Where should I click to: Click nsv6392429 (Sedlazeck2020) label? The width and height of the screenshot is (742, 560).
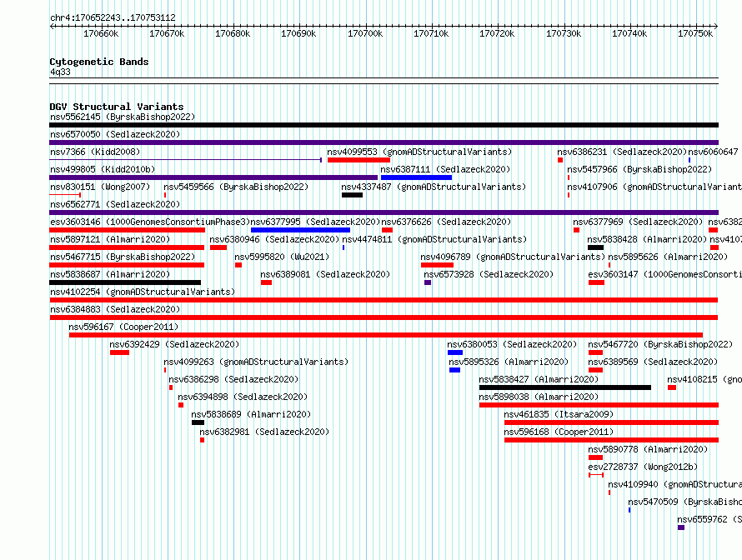tap(174, 344)
